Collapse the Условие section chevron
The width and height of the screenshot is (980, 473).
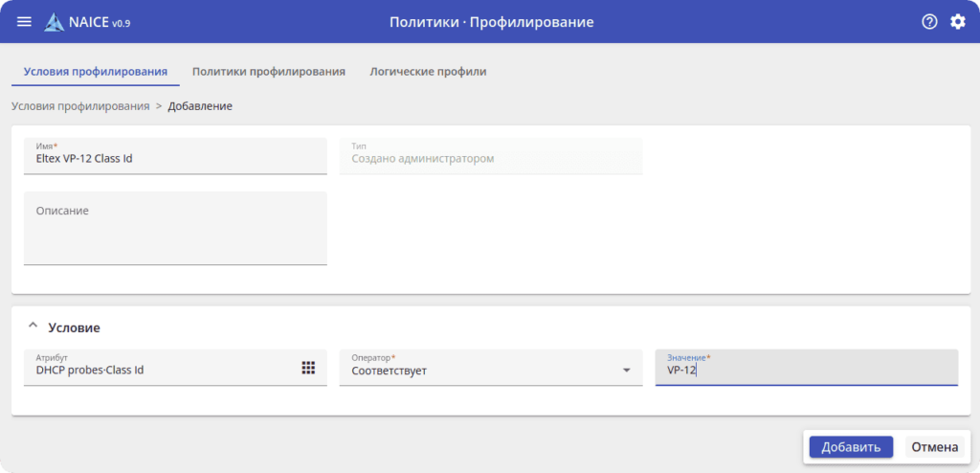pos(33,327)
